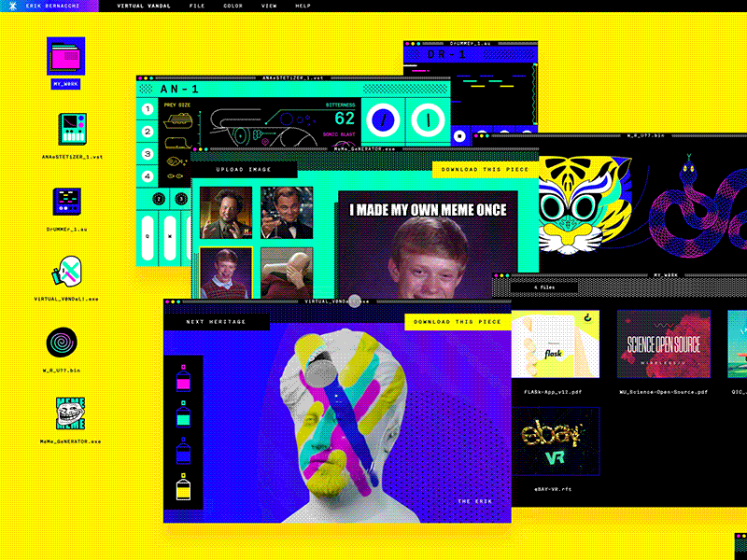Click the WU_Science-Open-Source.pdf file name
Image resolution: width=747 pixels, height=560 pixels.
click(x=663, y=392)
